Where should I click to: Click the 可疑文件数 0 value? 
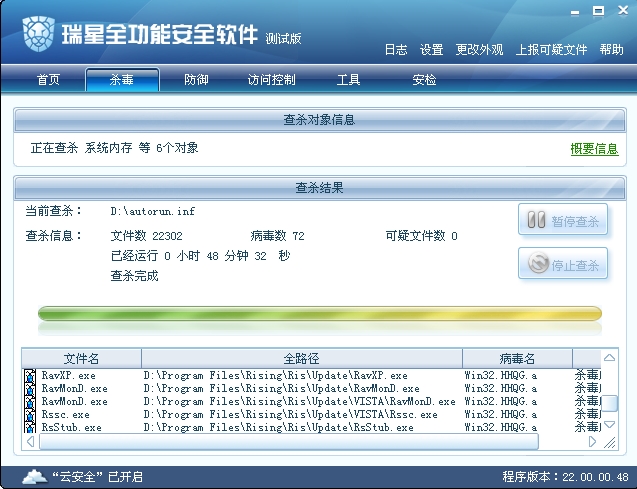click(421, 236)
